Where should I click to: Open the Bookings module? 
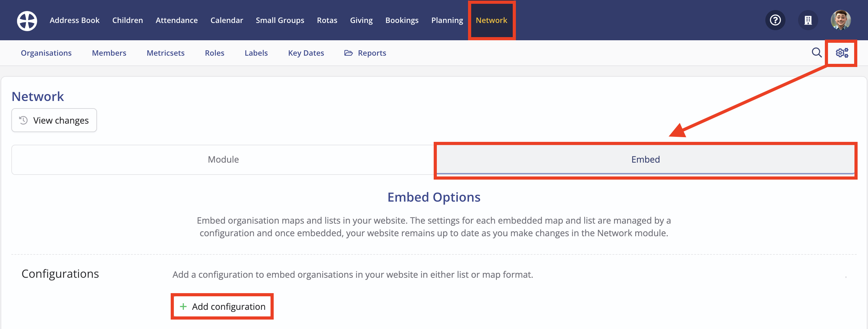[402, 20]
